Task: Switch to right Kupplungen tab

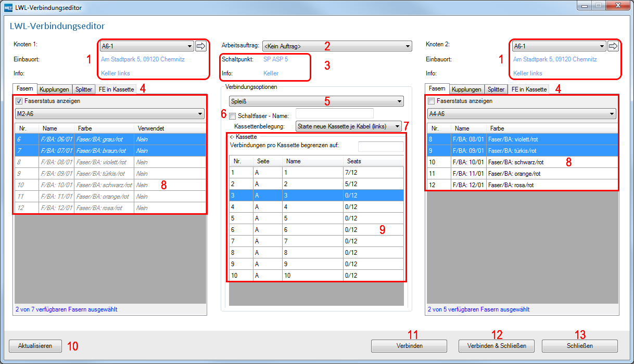Action: coord(467,89)
